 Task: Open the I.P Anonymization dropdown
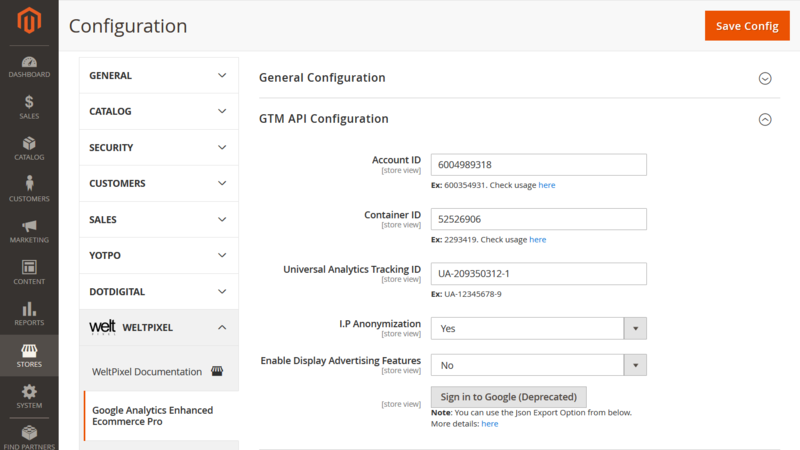point(538,329)
